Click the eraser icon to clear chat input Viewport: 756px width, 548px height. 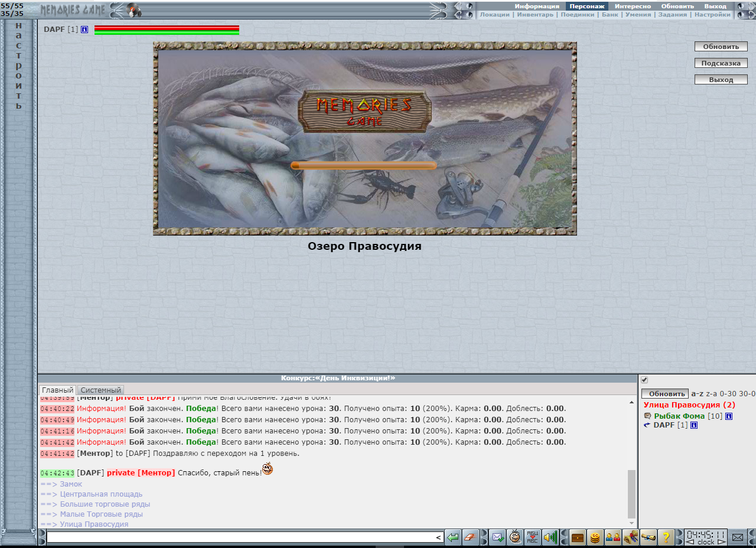(x=470, y=537)
